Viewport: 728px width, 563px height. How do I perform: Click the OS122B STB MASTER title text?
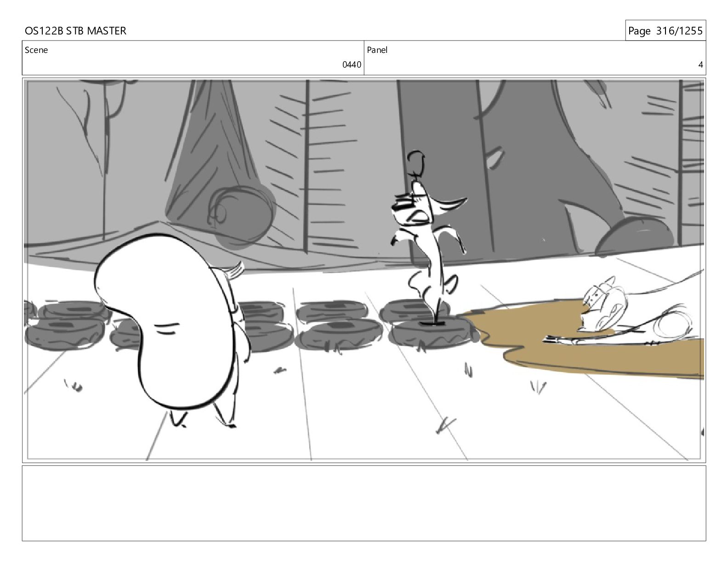[x=75, y=31]
